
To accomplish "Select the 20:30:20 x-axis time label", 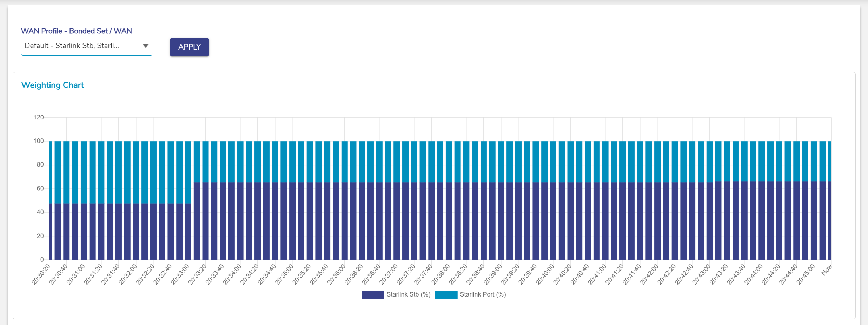I will 41,274.
